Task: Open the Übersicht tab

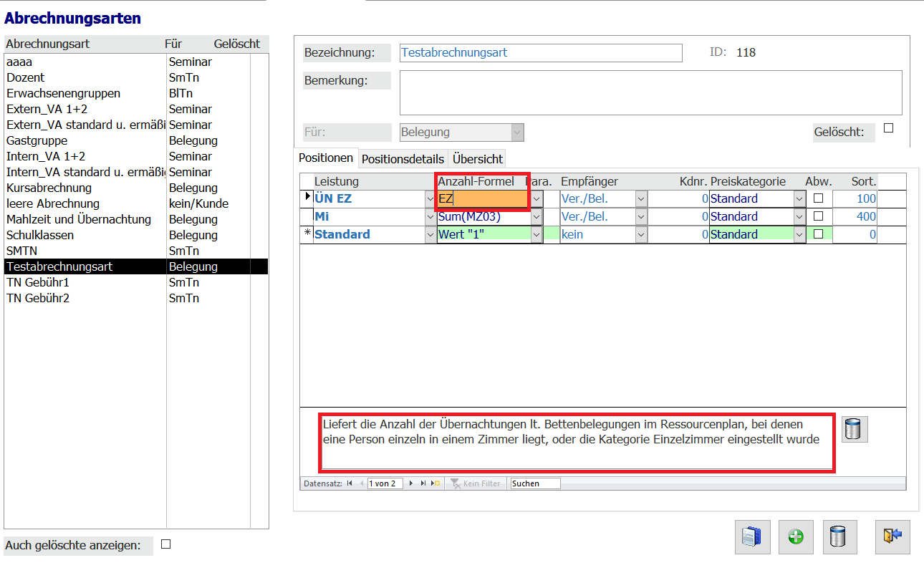Action: (478, 158)
